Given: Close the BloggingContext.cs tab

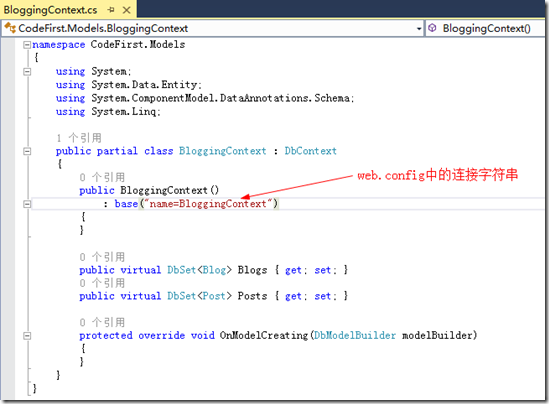Looking at the screenshot, I should [x=127, y=10].
